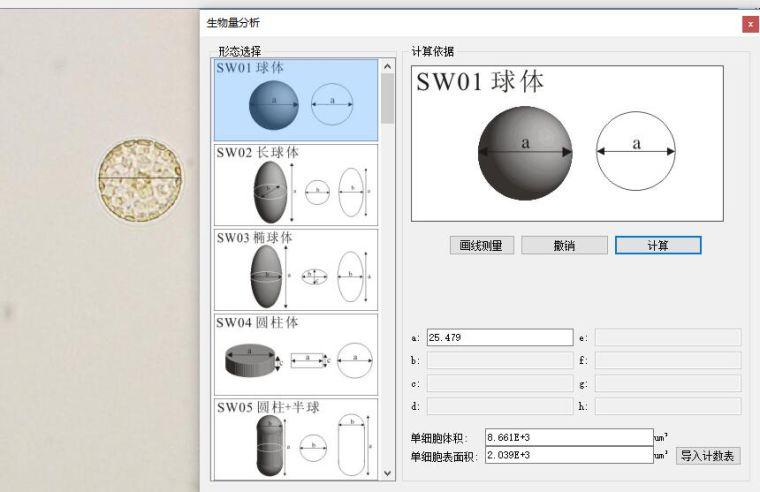760x492 pixels.
Task: Select the SW01 球体 sphere shape
Action: (x=295, y=100)
